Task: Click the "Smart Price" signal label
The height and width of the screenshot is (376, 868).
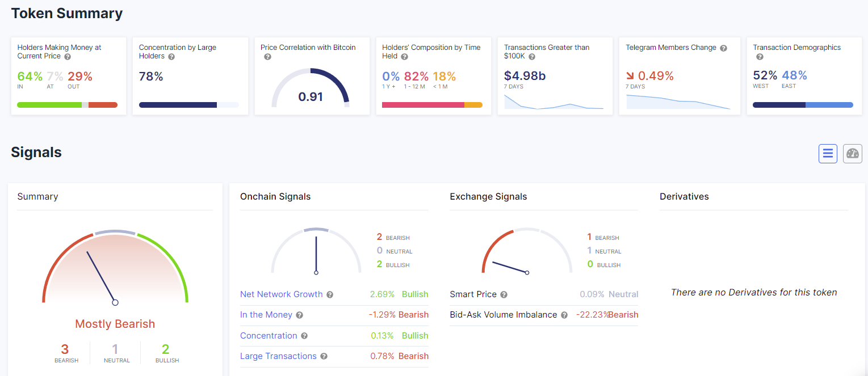Action: (473, 294)
